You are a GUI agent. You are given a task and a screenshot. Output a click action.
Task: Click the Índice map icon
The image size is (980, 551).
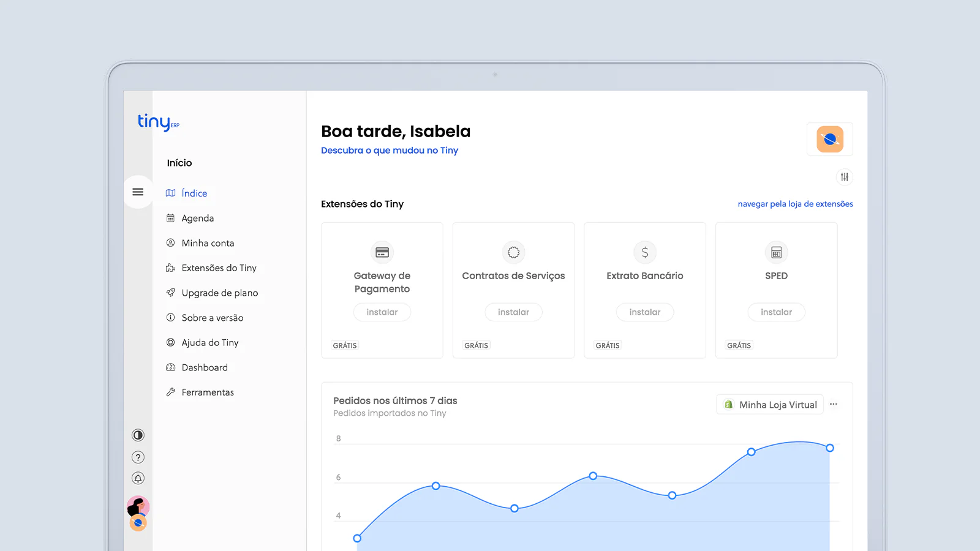tap(170, 193)
